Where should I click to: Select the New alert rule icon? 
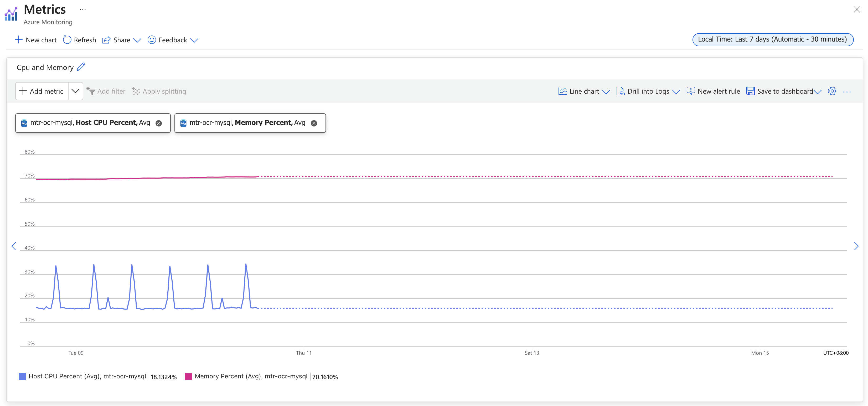690,91
